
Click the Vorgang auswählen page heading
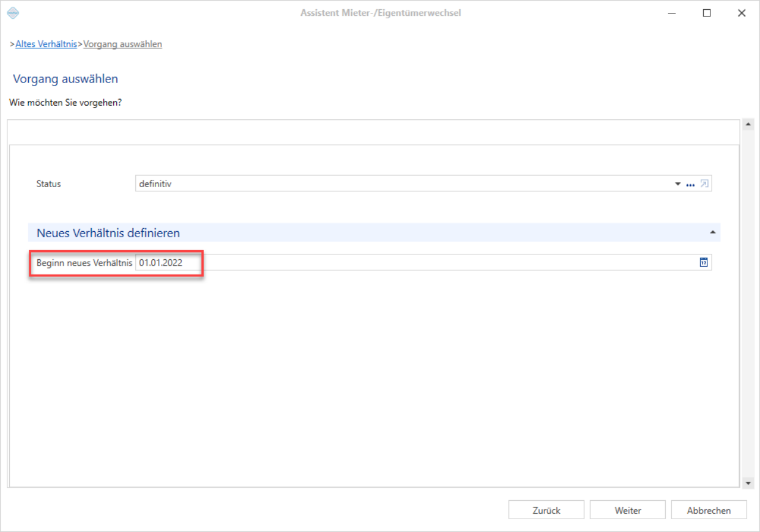pos(65,79)
